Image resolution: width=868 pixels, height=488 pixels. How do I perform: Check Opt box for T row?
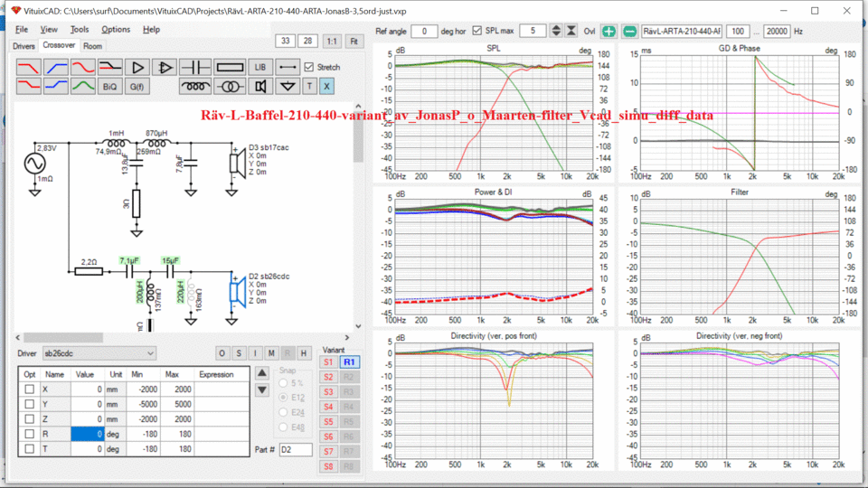(x=29, y=449)
